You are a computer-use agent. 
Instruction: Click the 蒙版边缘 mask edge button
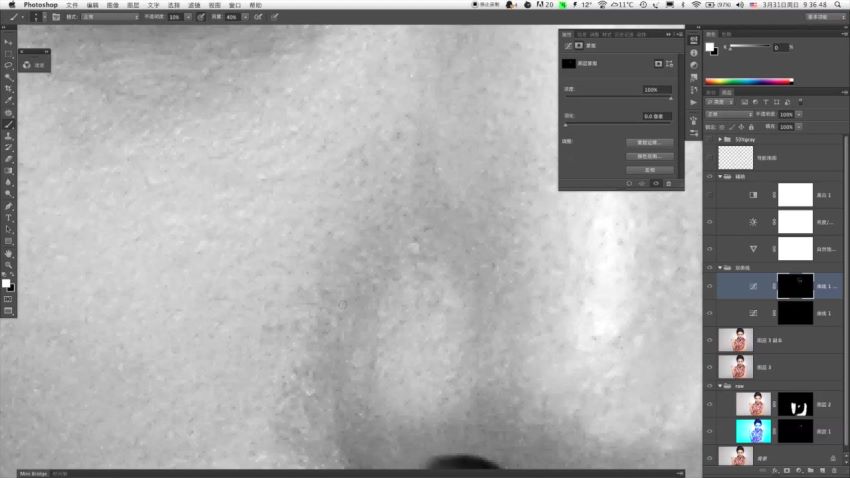pos(649,143)
